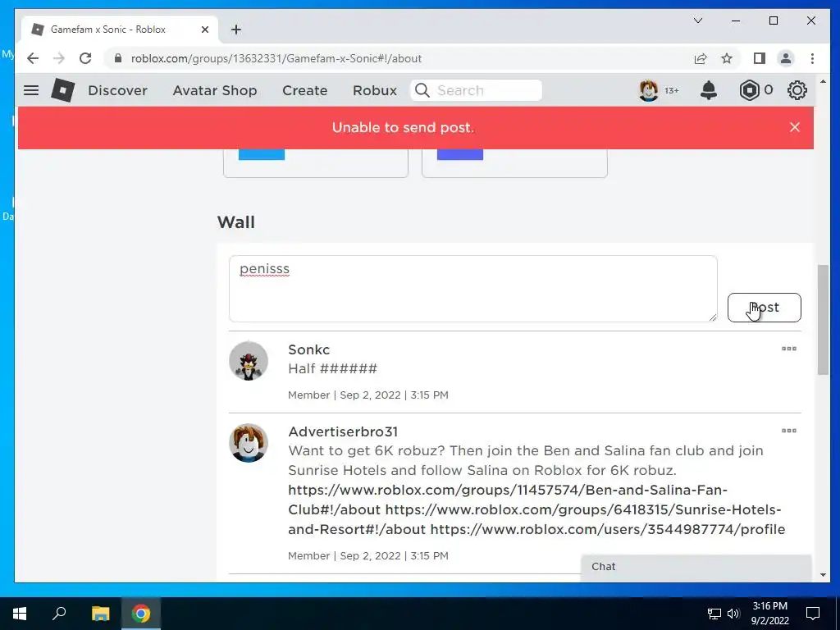Open taskbar search

click(59, 614)
